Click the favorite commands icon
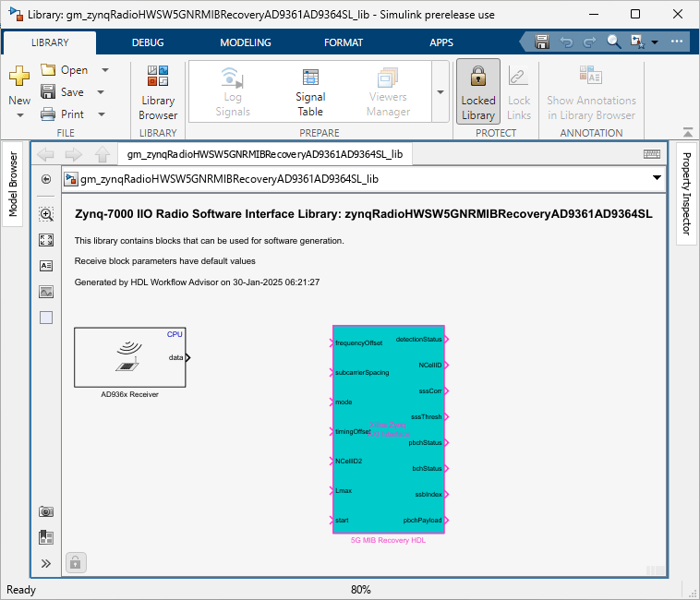The height and width of the screenshot is (600, 700). tap(637, 42)
